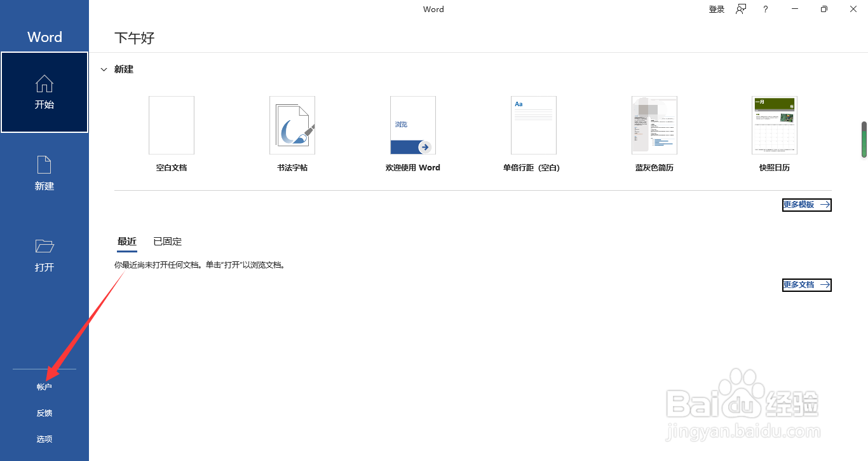The width and height of the screenshot is (868, 461).
Task: Open Word 选项 settings
Action: click(x=44, y=439)
